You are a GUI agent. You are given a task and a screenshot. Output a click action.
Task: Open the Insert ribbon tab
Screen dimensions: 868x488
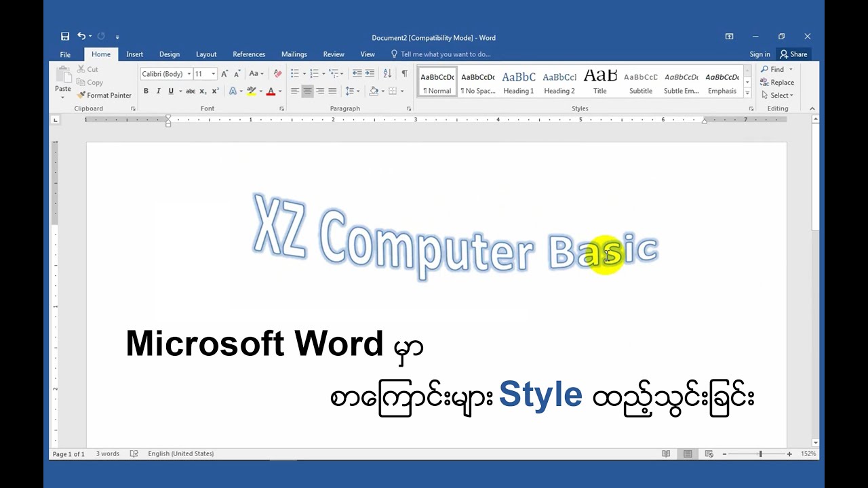[x=134, y=54]
